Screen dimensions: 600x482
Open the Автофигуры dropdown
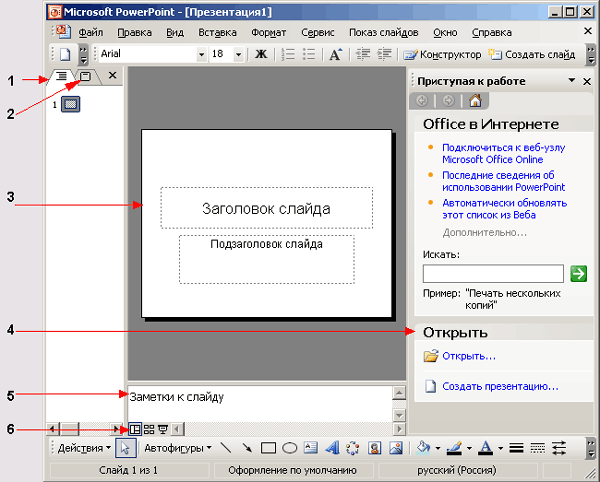pos(178,448)
